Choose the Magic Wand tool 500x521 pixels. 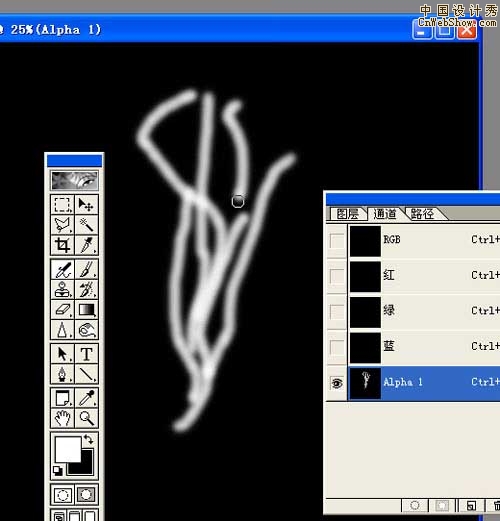(x=86, y=224)
